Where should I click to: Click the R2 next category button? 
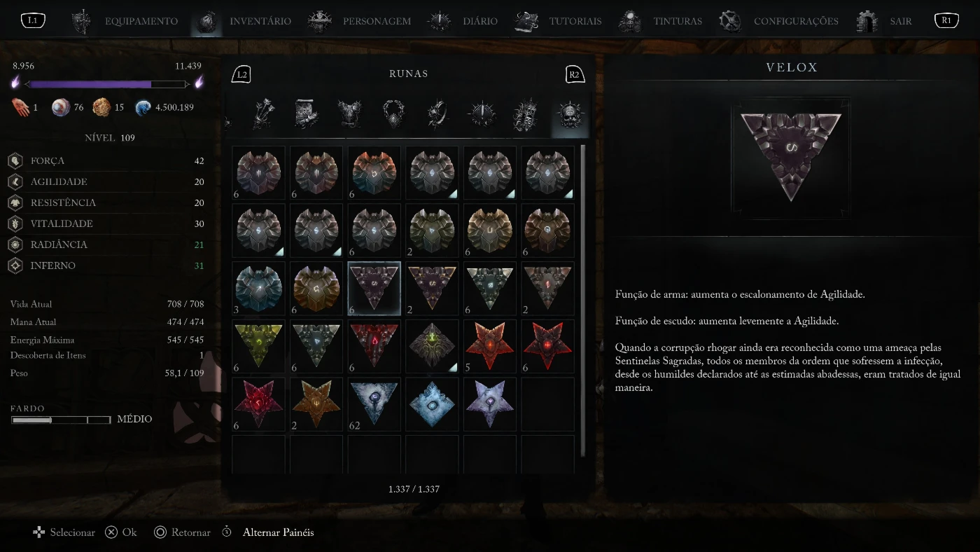pos(574,74)
